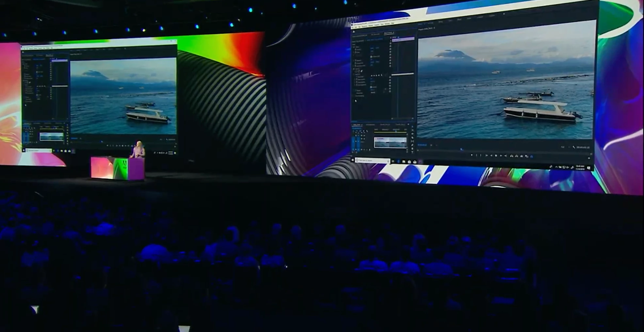This screenshot has height=332, width=644.
Task: Click Mark Out button on right screen
Action: tap(481, 155)
